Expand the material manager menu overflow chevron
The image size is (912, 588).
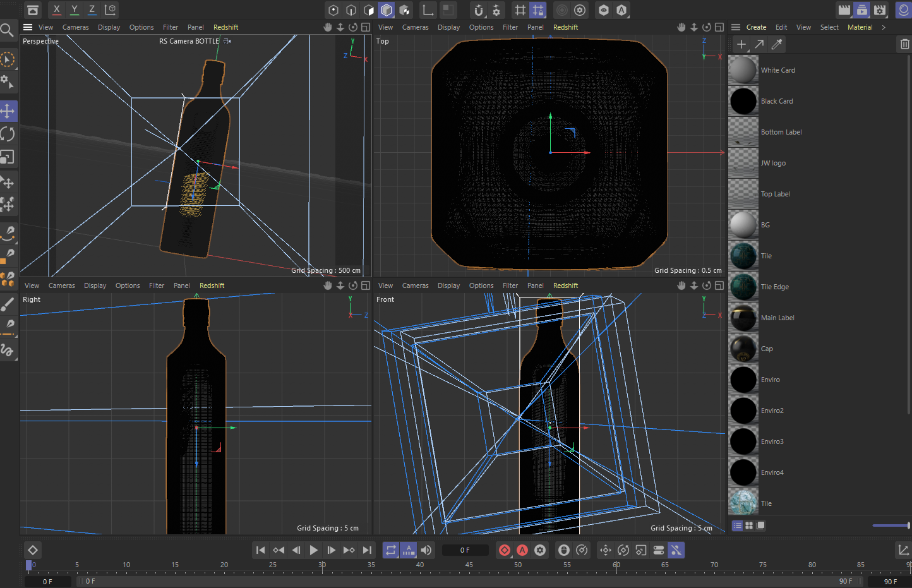point(884,27)
